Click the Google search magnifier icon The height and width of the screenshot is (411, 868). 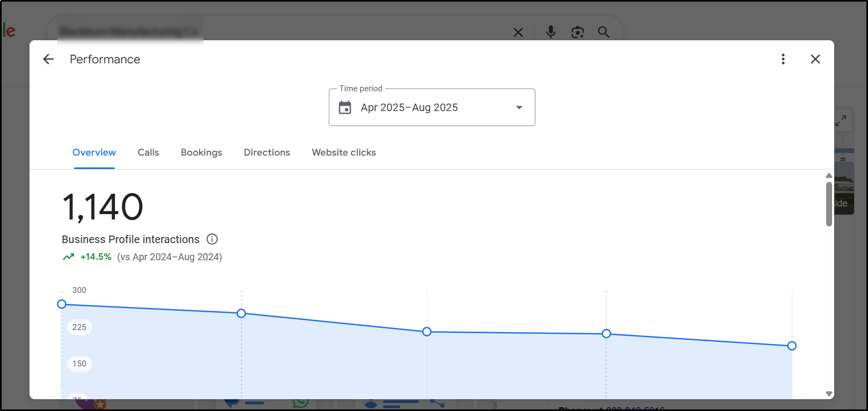[x=604, y=32]
